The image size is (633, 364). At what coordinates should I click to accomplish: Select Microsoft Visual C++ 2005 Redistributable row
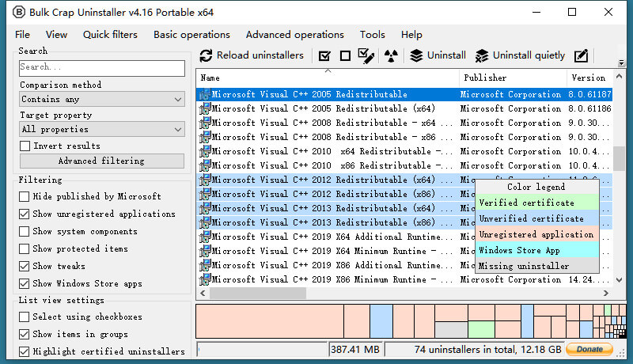pyautogui.click(x=404, y=94)
